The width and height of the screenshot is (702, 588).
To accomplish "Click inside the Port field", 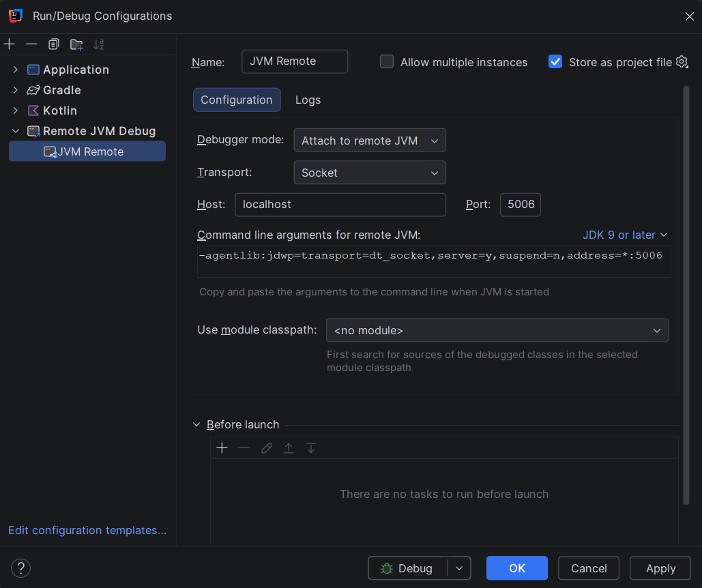I will coord(520,204).
